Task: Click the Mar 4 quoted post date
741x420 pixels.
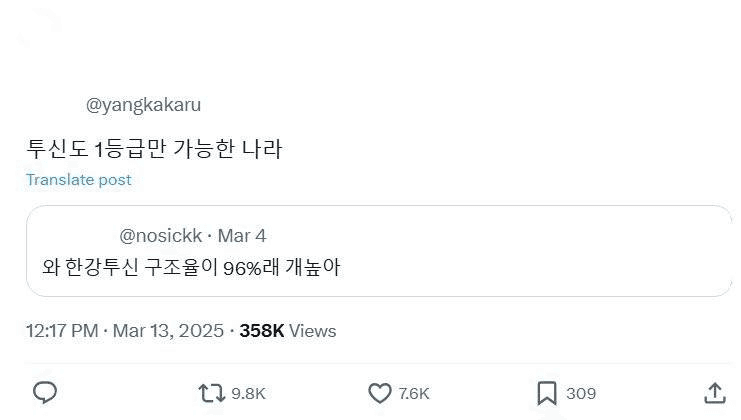Action: [x=242, y=236]
